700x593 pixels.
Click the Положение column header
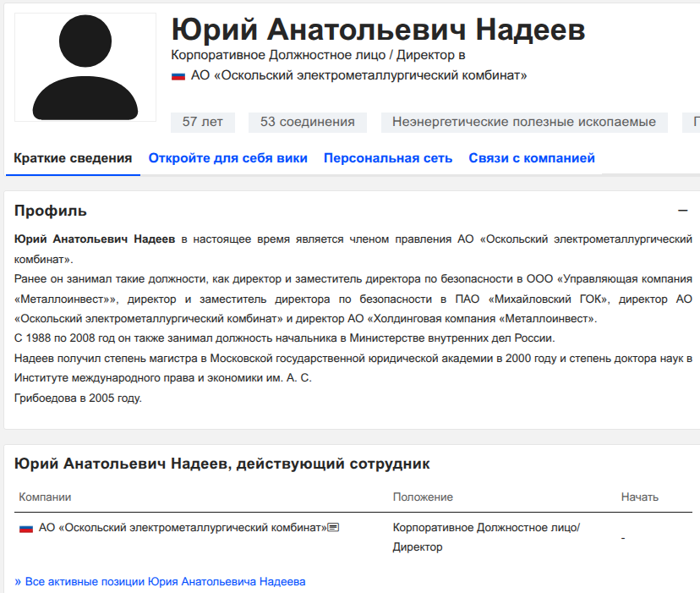(x=423, y=497)
